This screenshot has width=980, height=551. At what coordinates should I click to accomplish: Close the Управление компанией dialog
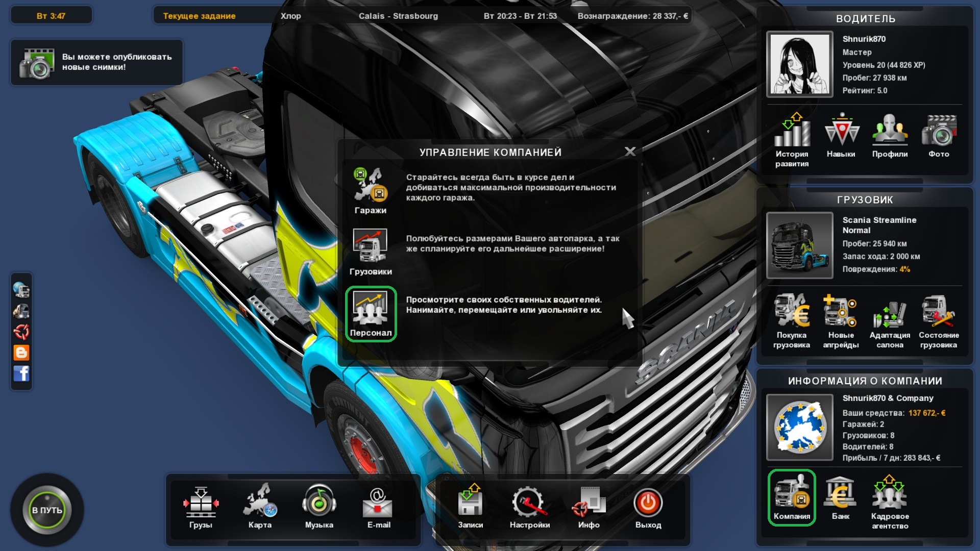click(x=630, y=152)
